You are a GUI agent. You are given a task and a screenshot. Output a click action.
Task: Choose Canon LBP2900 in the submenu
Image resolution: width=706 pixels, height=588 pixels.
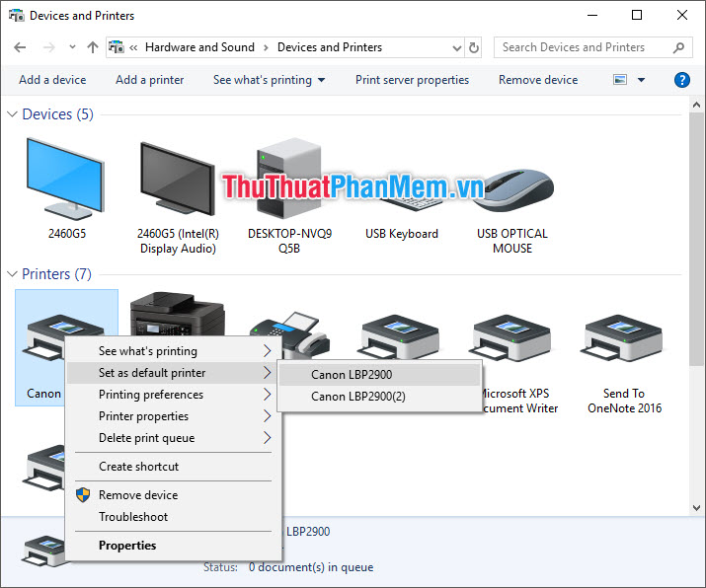[379, 374]
